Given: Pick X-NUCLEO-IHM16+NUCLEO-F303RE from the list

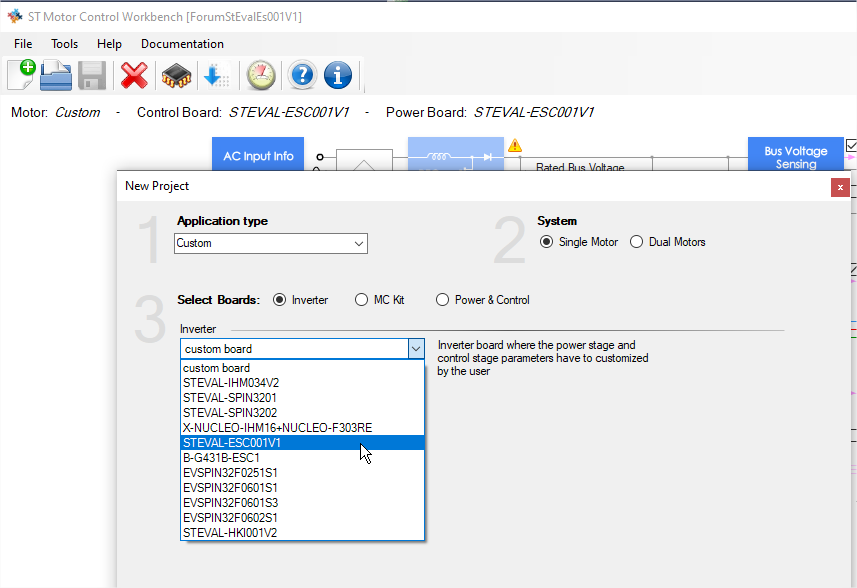Looking at the screenshot, I should (302, 427).
